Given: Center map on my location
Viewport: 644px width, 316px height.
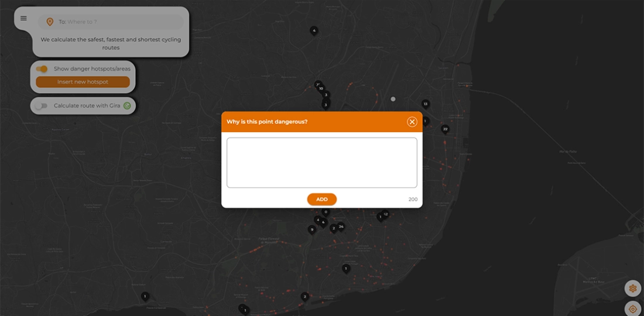Looking at the screenshot, I should click(x=632, y=308).
